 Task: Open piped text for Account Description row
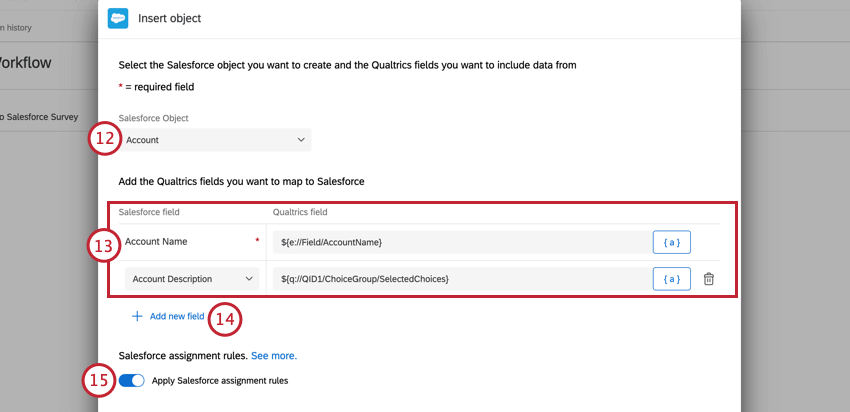(672, 279)
